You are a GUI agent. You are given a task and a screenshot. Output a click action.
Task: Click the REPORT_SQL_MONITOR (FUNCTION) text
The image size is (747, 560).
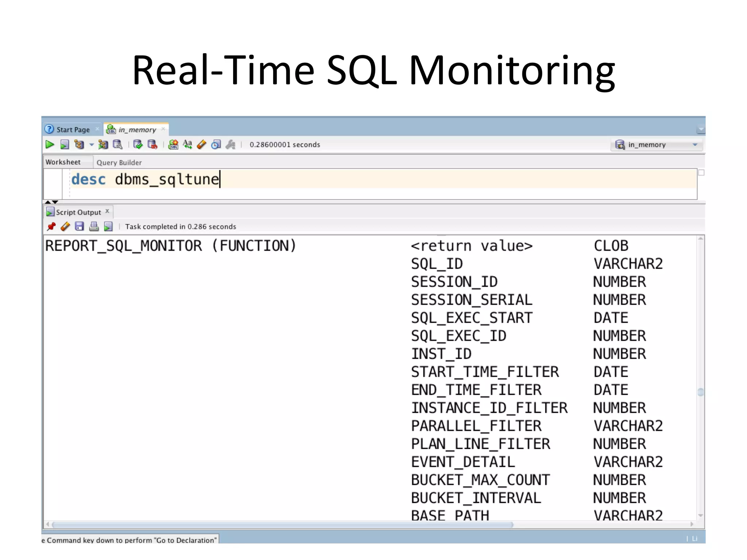[x=171, y=246]
